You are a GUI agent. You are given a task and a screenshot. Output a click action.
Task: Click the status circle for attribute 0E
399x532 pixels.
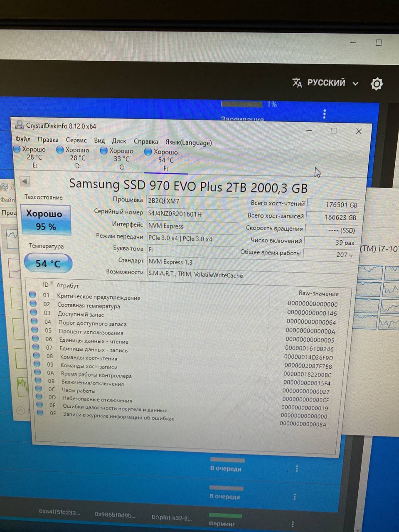[x=39, y=404]
